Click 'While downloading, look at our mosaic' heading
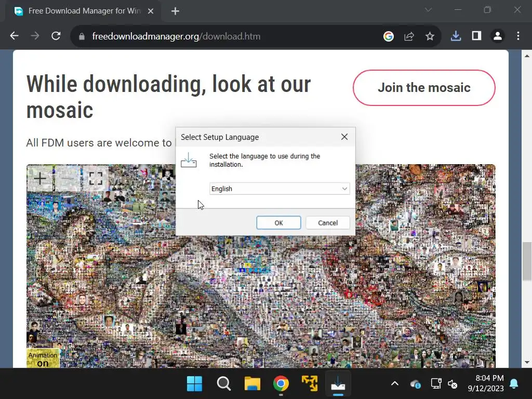Screen dimensions: 532x399 pyautogui.click(x=168, y=97)
